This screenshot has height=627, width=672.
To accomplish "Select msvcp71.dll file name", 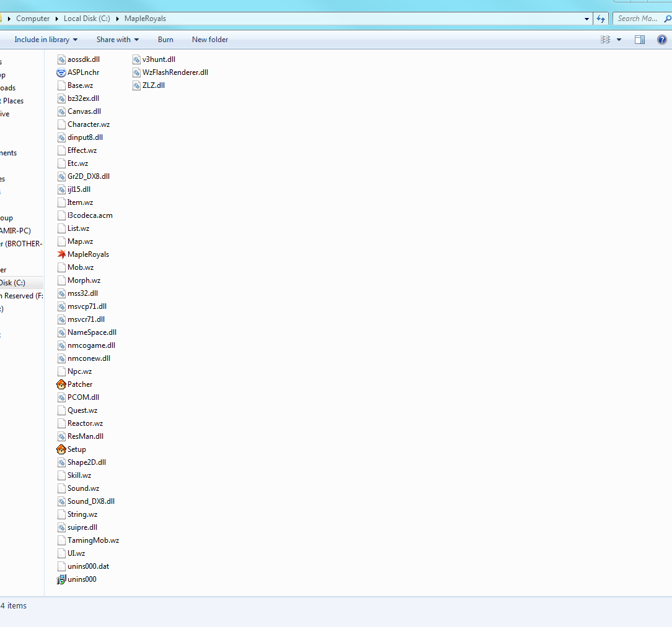I will coord(87,306).
